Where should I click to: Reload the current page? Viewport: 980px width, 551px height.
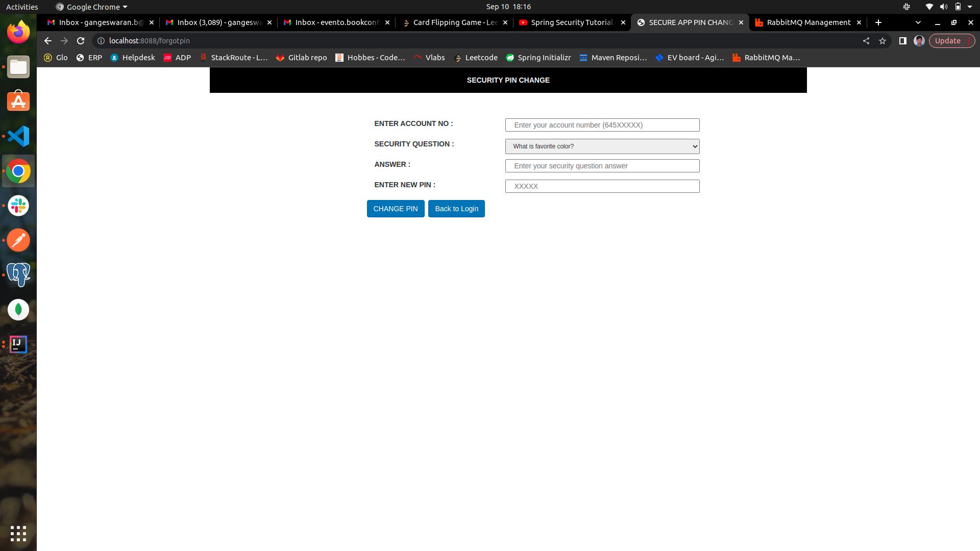pos(81,41)
